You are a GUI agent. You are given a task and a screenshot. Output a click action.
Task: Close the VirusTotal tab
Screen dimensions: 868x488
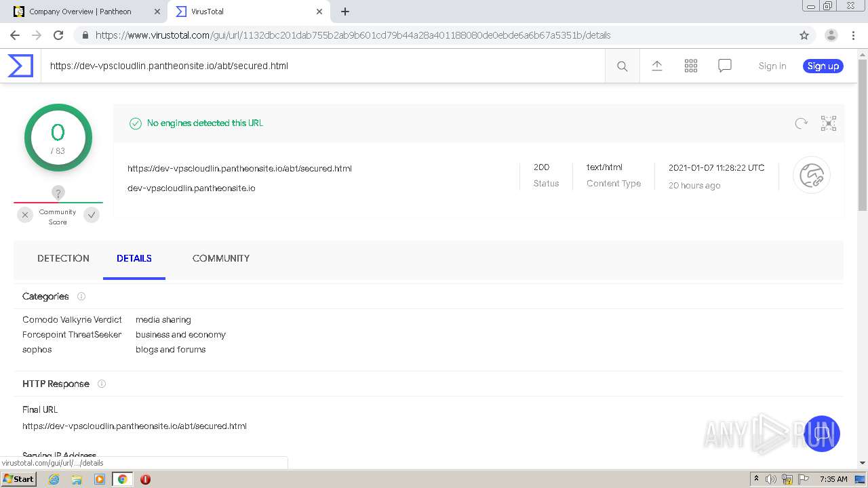[x=320, y=12]
